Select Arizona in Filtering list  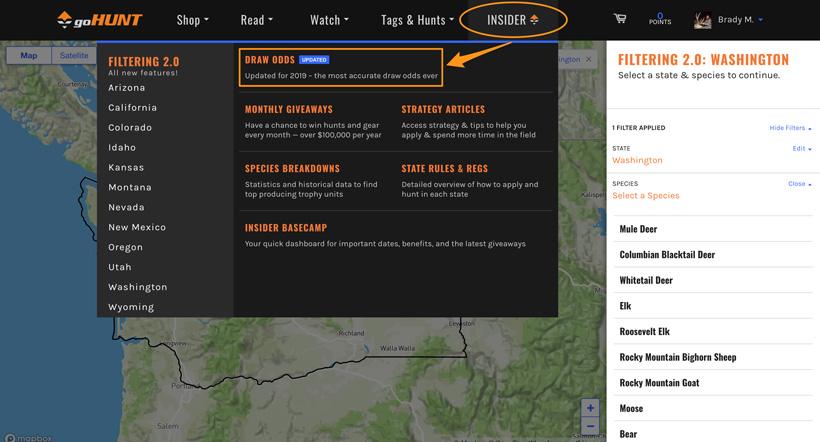click(127, 88)
